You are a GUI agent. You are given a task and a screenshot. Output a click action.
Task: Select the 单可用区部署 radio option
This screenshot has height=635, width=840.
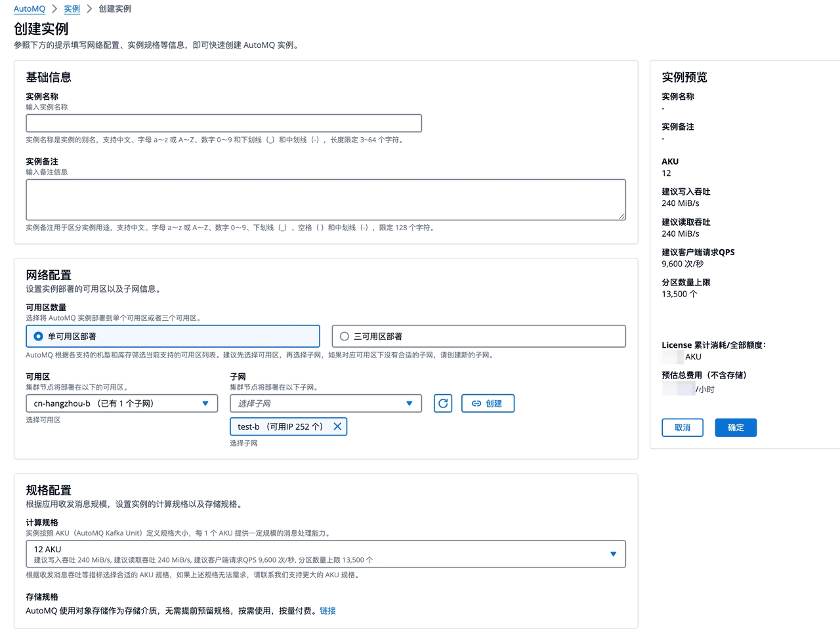pyautogui.click(x=39, y=337)
